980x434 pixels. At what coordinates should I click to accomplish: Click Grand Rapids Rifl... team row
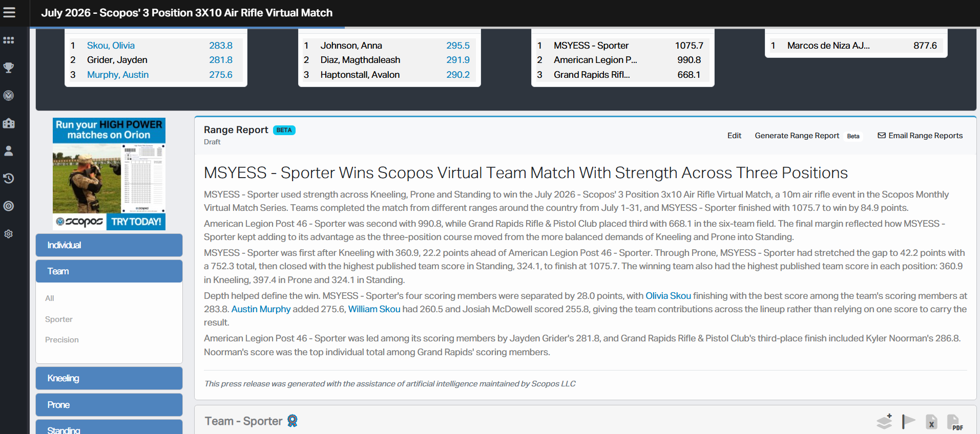pos(622,75)
